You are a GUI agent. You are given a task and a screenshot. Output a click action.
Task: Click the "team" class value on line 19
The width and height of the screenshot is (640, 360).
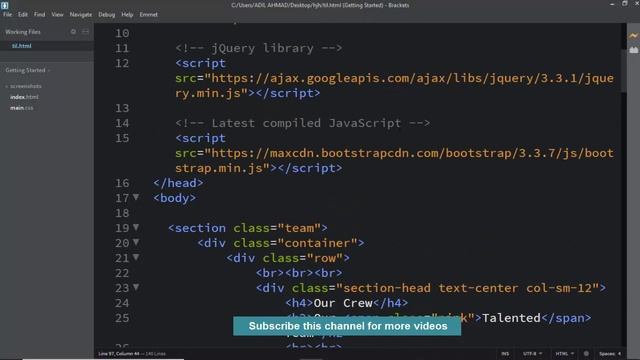coord(299,228)
